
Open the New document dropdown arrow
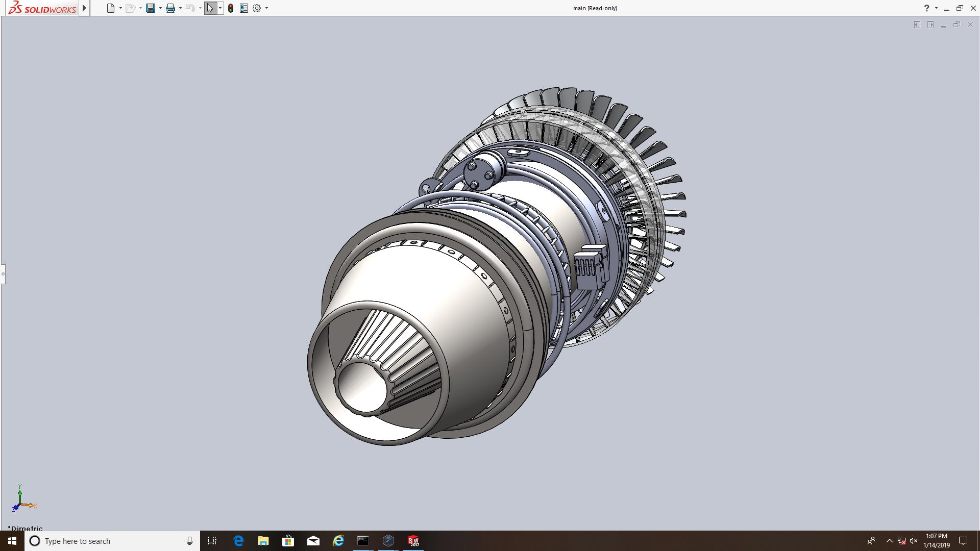click(120, 8)
